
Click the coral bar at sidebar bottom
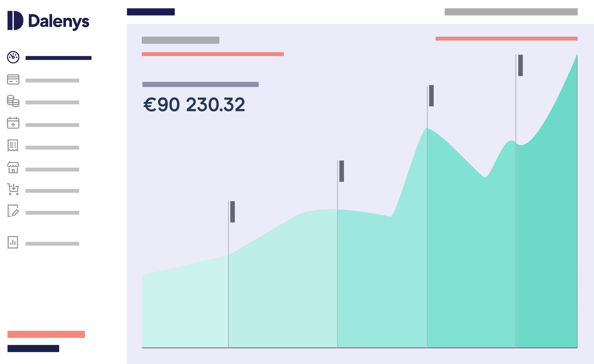46,334
